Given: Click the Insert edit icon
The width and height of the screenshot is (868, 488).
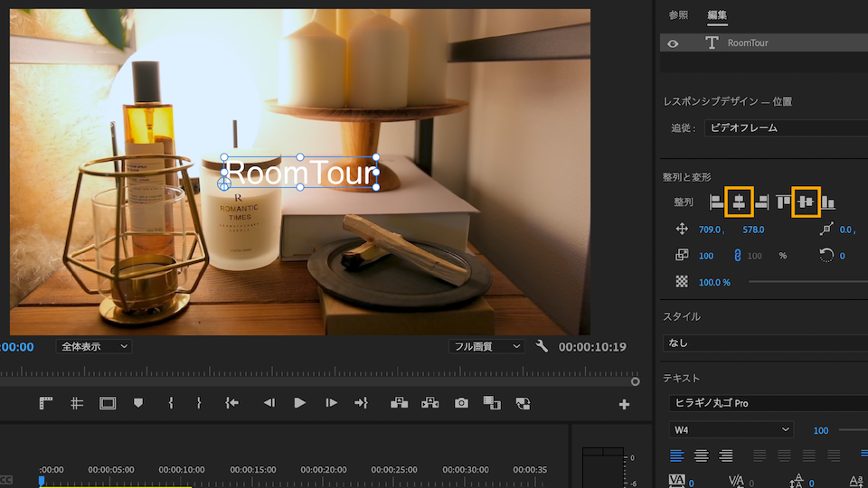Looking at the screenshot, I should (399, 403).
